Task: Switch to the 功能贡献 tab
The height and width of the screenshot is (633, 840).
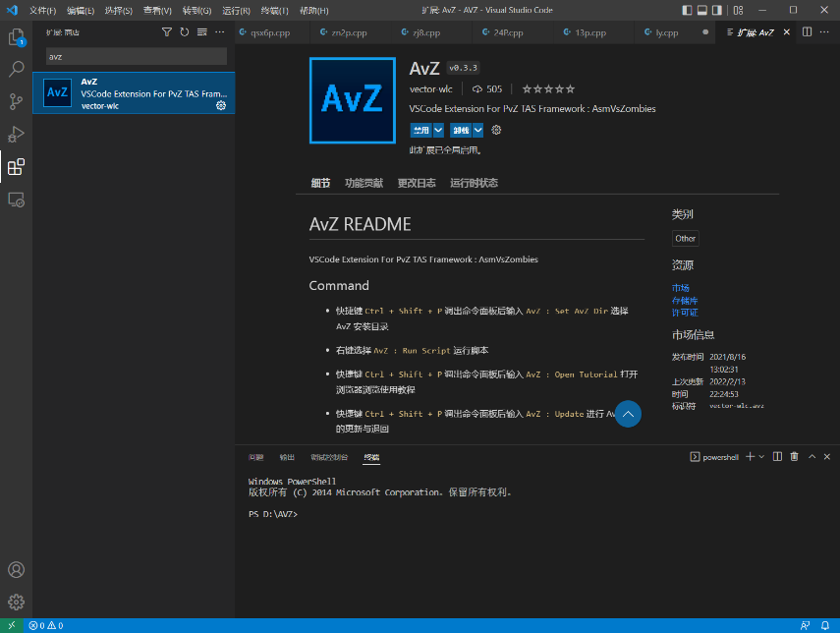Action: (364, 183)
